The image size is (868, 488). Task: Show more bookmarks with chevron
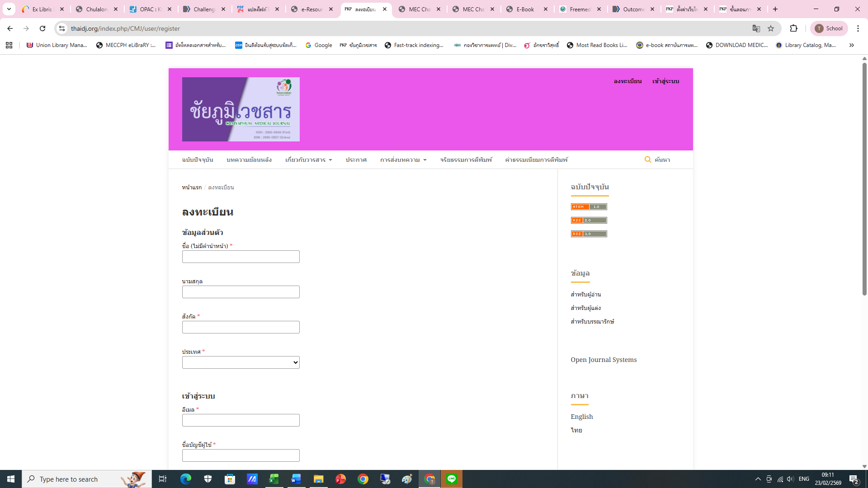pyautogui.click(x=851, y=45)
